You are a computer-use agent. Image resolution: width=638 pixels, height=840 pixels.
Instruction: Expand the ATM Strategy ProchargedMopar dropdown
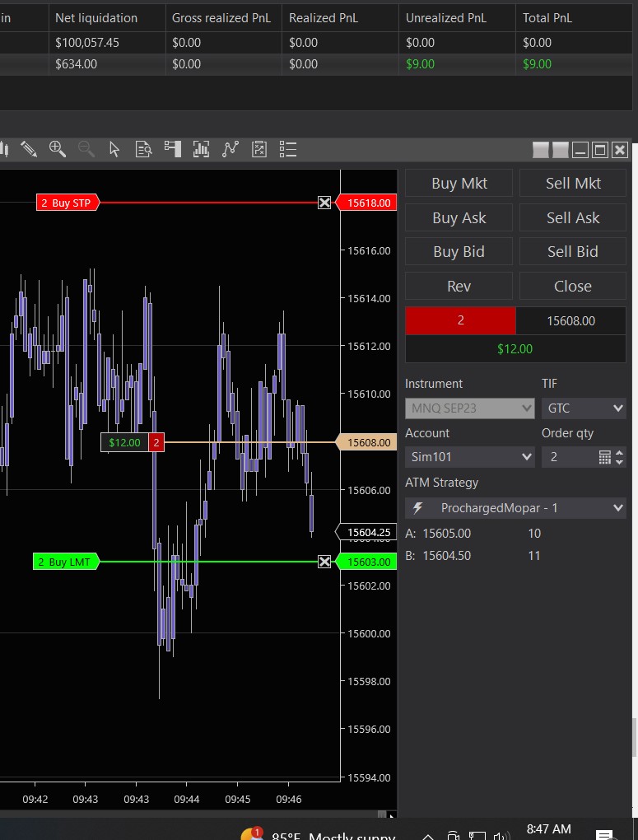pyautogui.click(x=515, y=509)
